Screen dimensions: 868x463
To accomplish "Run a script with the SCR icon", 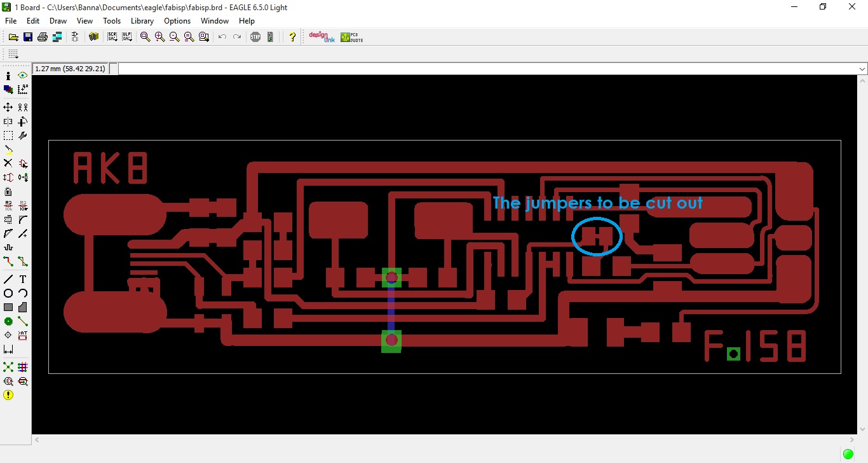I will 112,37.
